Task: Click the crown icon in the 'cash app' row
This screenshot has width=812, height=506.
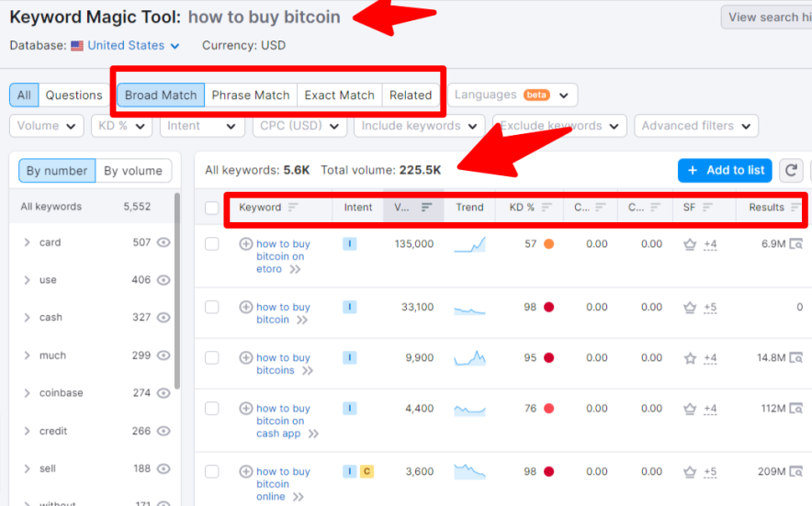Action: 690,409
